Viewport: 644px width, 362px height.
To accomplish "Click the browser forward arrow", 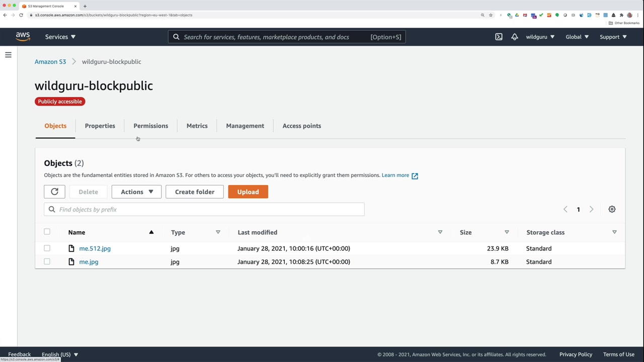I will pyautogui.click(x=13, y=15).
